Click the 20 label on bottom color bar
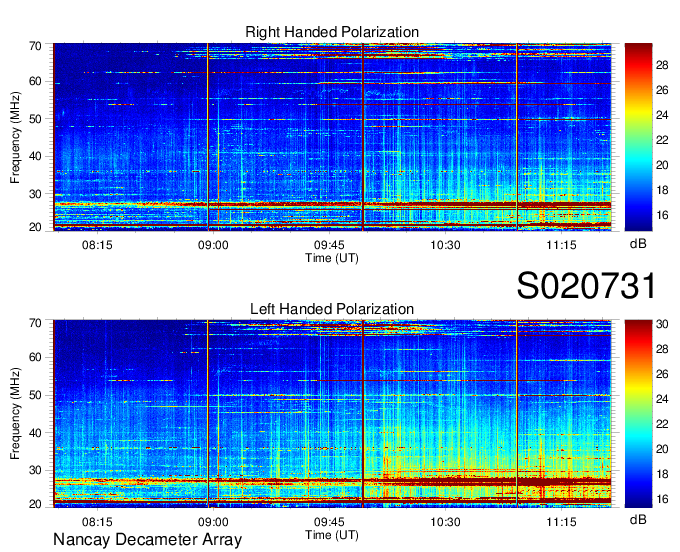 point(662,449)
